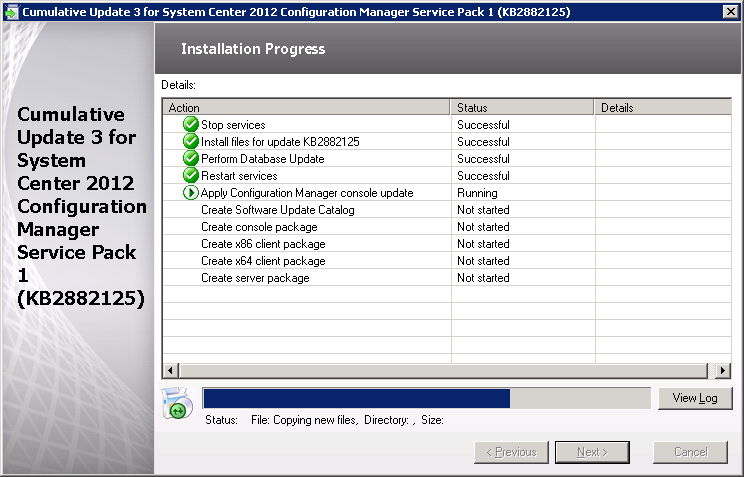
Task: Click the installer icon in the title bar
Action: (11, 12)
